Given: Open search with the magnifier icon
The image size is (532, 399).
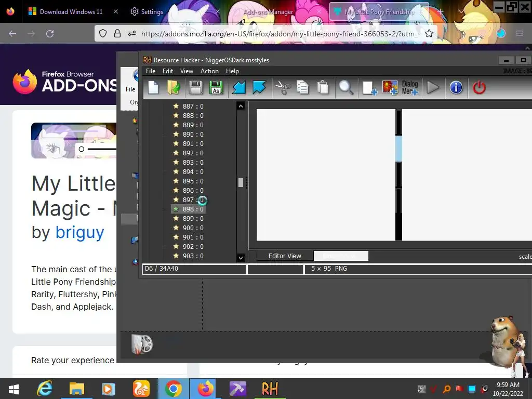Looking at the screenshot, I should click(346, 87).
